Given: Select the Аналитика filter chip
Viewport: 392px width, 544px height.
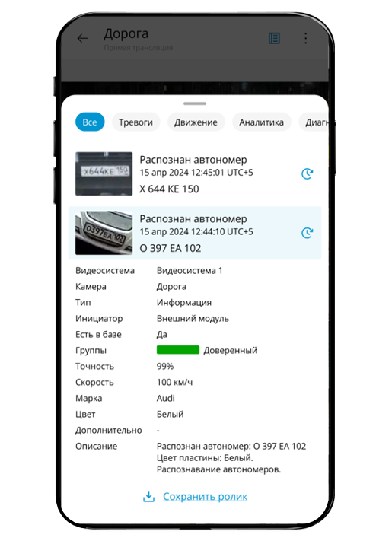Looking at the screenshot, I should pyautogui.click(x=261, y=122).
